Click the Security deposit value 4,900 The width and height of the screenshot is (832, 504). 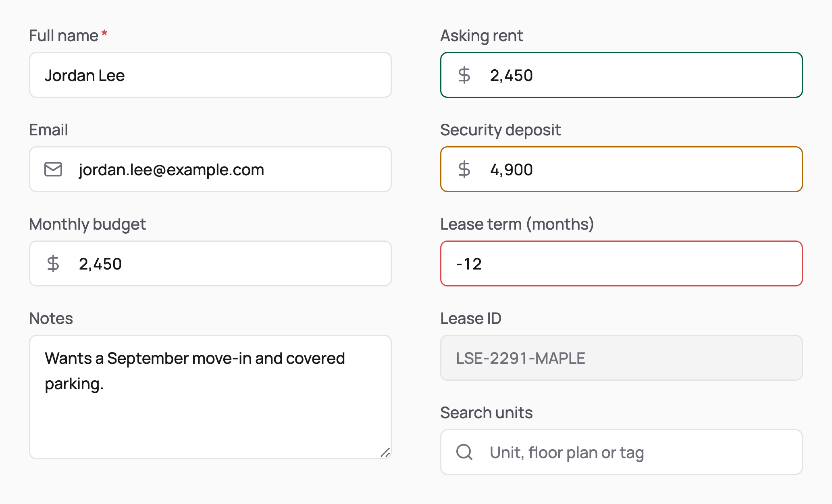click(512, 170)
